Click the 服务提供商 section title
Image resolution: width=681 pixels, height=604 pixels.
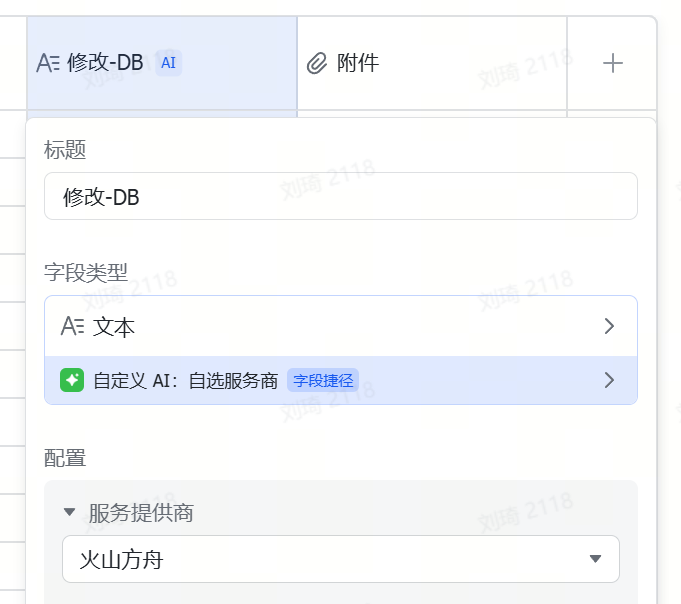tap(141, 513)
